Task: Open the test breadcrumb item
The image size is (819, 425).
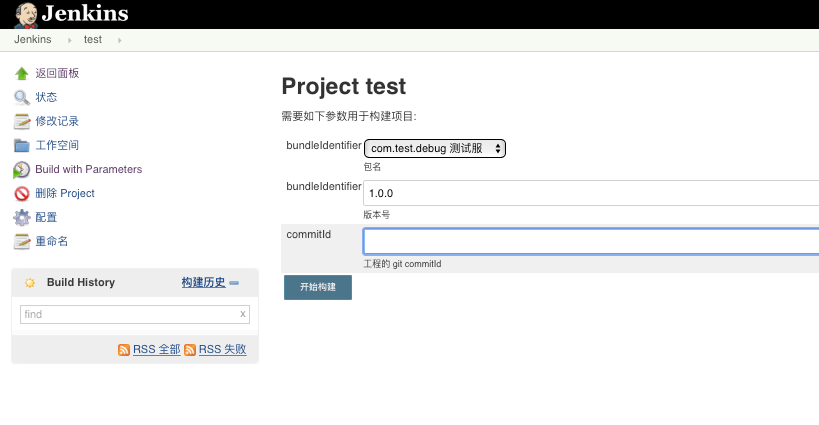Action: 92,40
